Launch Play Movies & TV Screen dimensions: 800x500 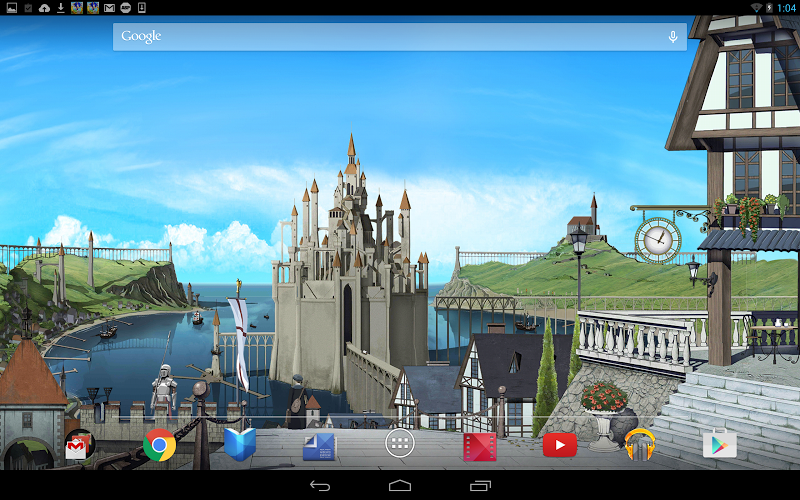click(480, 446)
